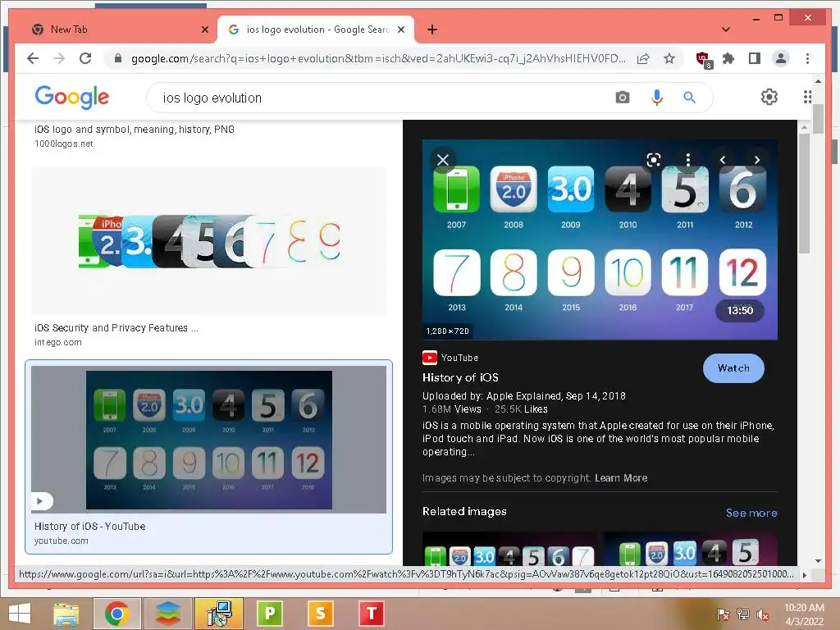The image size is (840, 630).
Task: Open the Extensions puzzle icon
Action: tap(728, 58)
